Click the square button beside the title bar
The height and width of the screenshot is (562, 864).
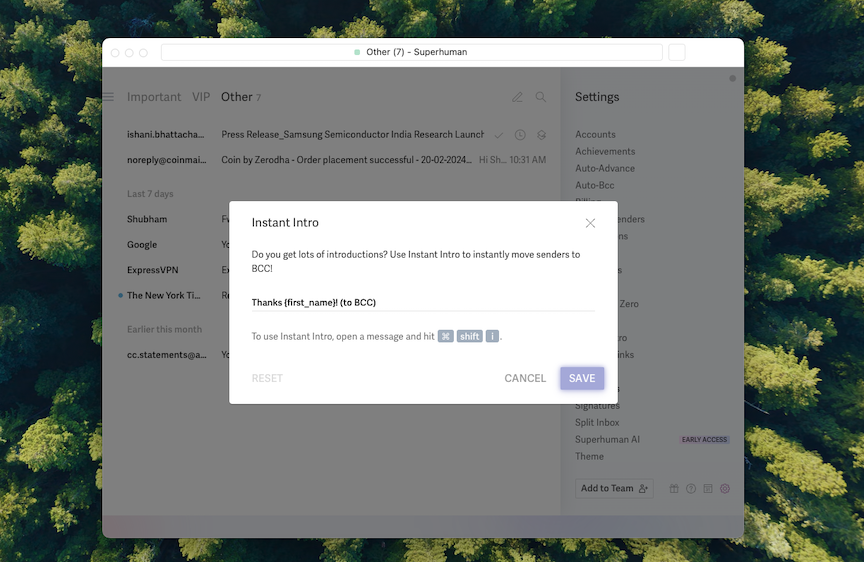click(x=677, y=52)
